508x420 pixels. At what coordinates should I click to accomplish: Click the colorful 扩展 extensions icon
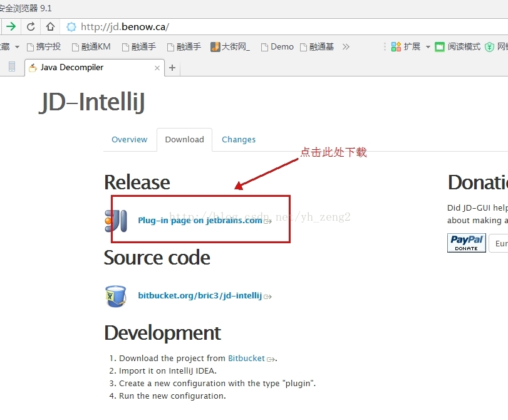coord(396,46)
